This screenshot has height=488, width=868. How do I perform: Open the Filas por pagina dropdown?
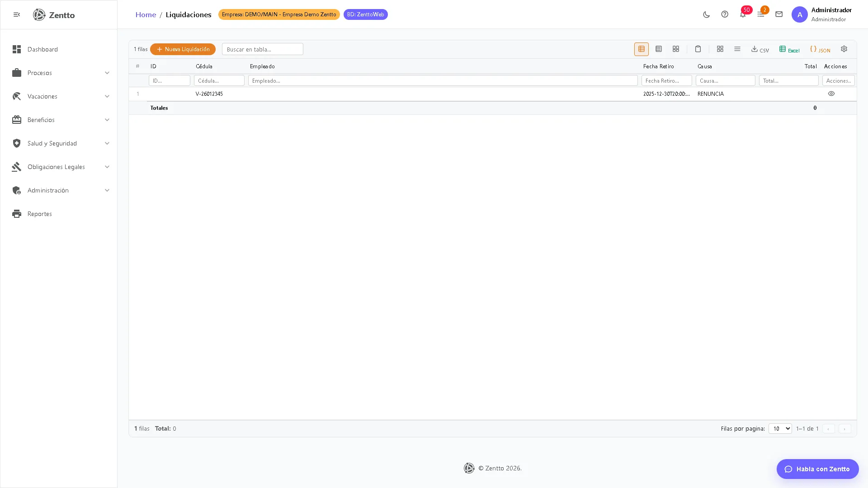(x=780, y=428)
